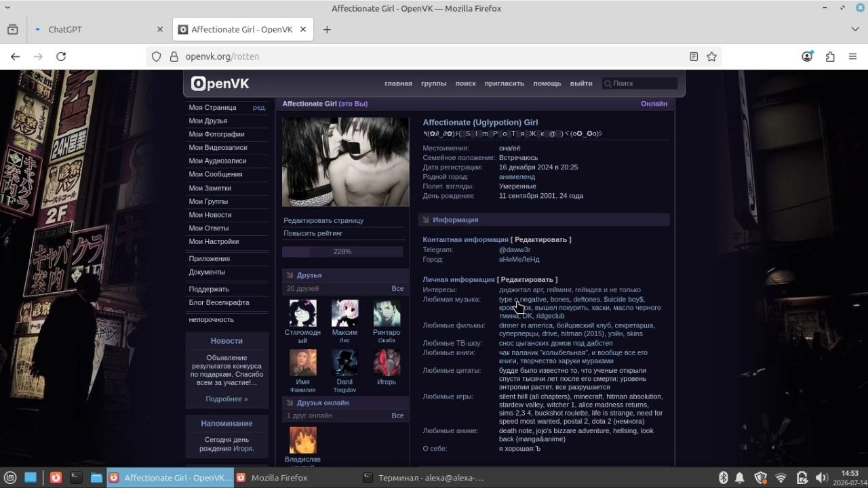Open a new browser tab
Viewport: 868px width, 488px height.
pyautogui.click(x=327, y=30)
